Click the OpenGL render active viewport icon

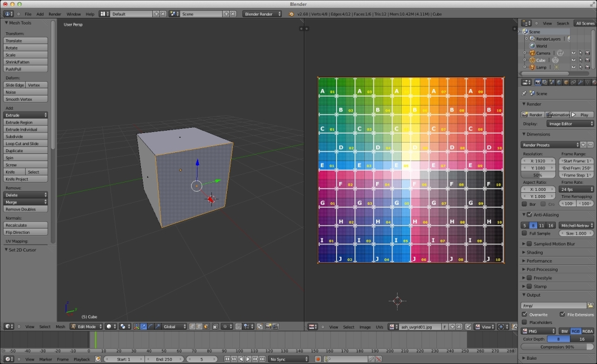click(269, 326)
